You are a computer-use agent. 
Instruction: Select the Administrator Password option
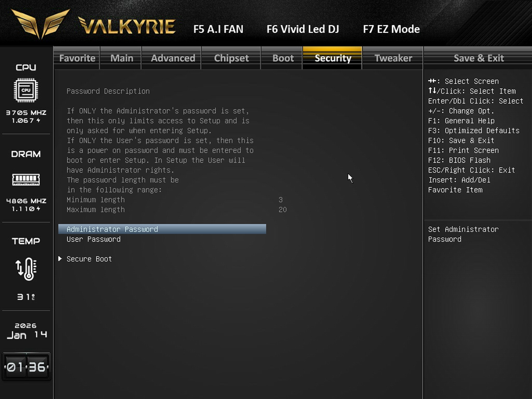coord(112,229)
